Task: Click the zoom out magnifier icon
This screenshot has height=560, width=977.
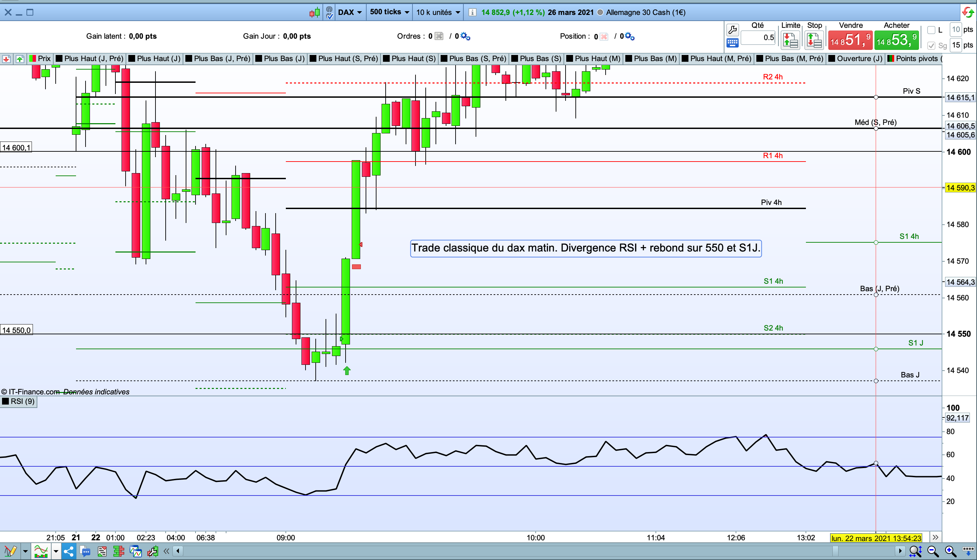Action: click(x=933, y=552)
